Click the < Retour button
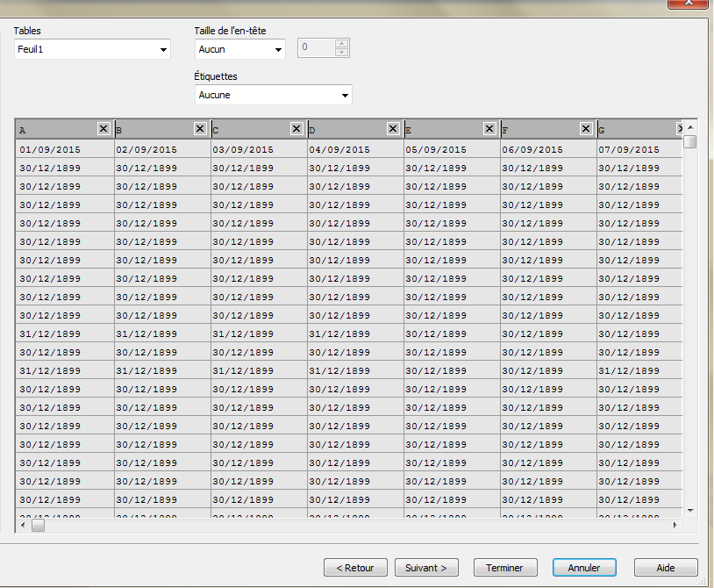Image resolution: width=714 pixels, height=588 pixels. click(355, 568)
